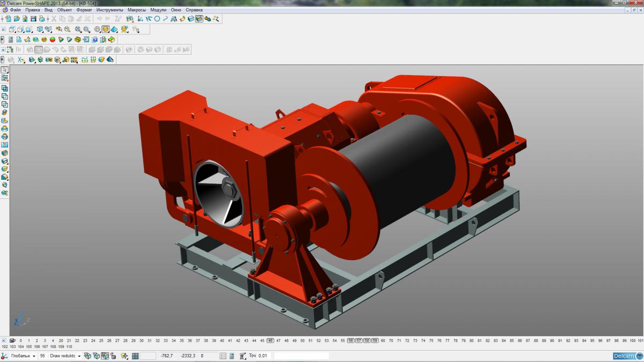The width and height of the screenshot is (644, 362).
Task: Click the selection arrow tool in left sidebar
Action: click(x=5, y=70)
